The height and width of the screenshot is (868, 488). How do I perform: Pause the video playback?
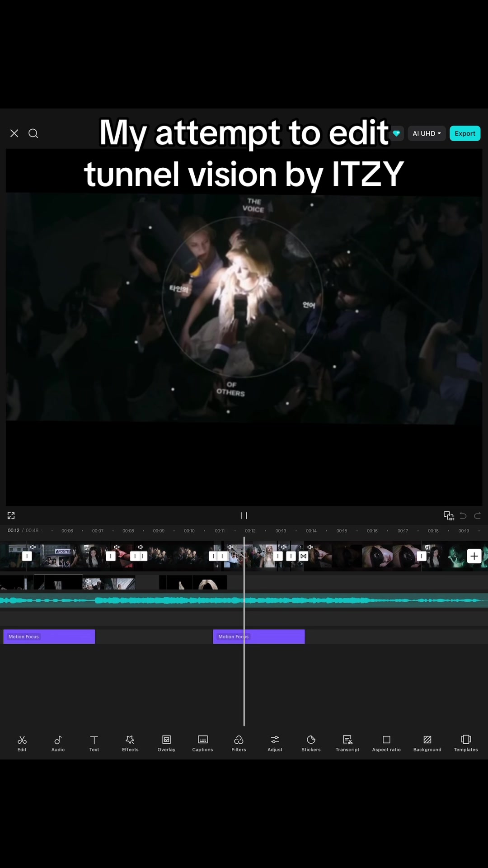coord(244,516)
